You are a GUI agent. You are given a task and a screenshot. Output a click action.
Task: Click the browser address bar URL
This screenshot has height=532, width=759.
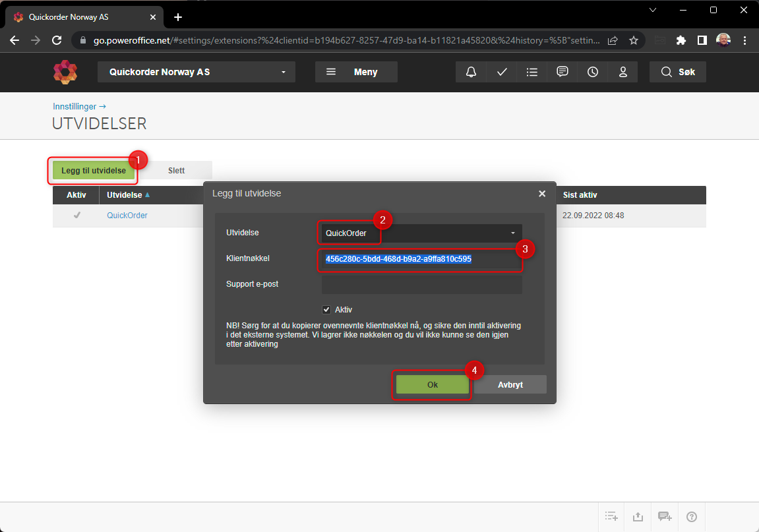[x=346, y=41]
